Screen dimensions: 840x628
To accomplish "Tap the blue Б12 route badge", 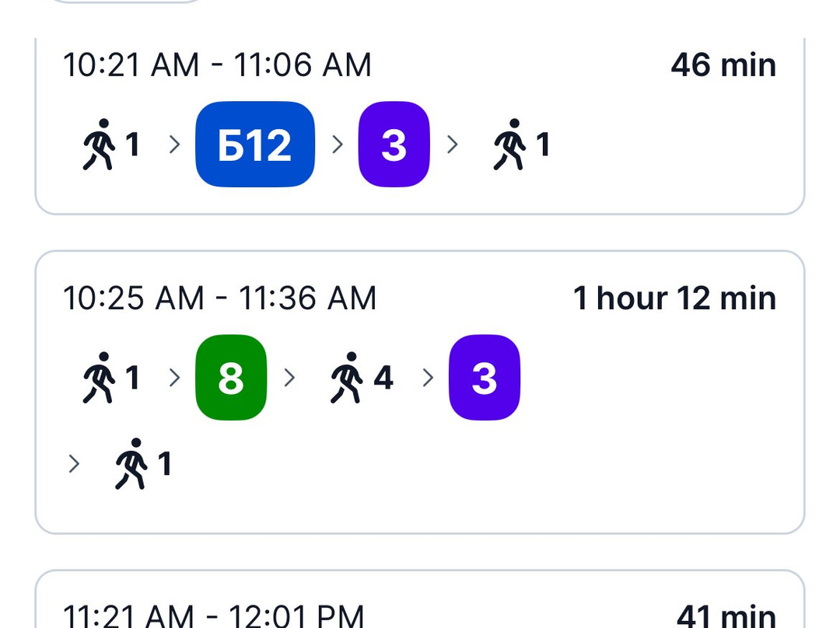I will point(254,145).
